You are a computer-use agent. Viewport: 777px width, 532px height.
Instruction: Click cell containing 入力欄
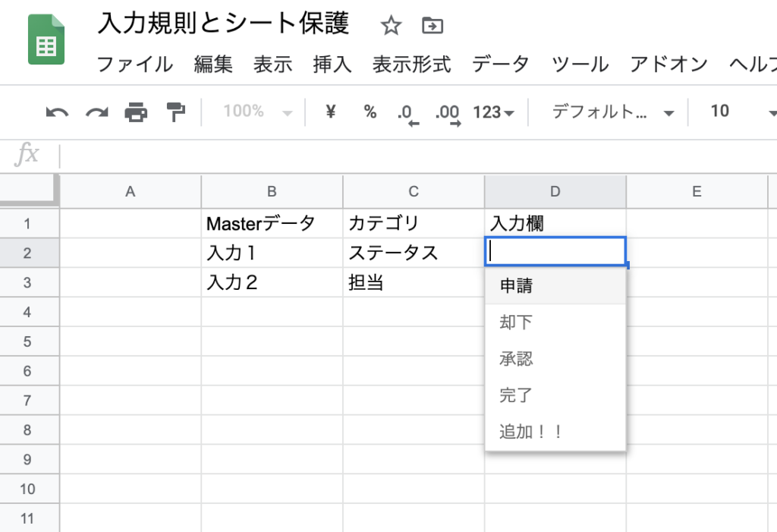(x=555, y=224)
